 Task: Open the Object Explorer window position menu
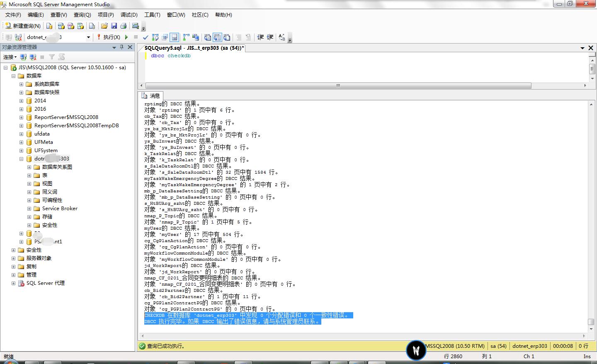tap(114, 48)
